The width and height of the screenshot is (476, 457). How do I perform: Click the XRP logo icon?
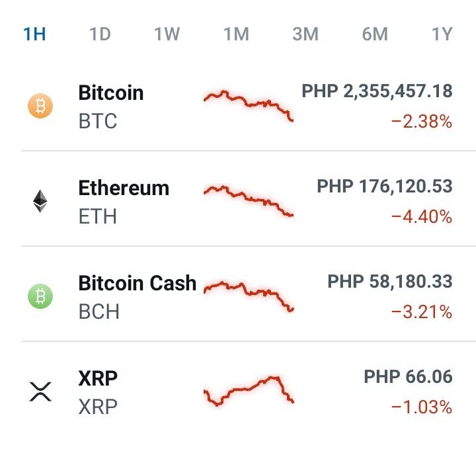[x=40, y=392]
